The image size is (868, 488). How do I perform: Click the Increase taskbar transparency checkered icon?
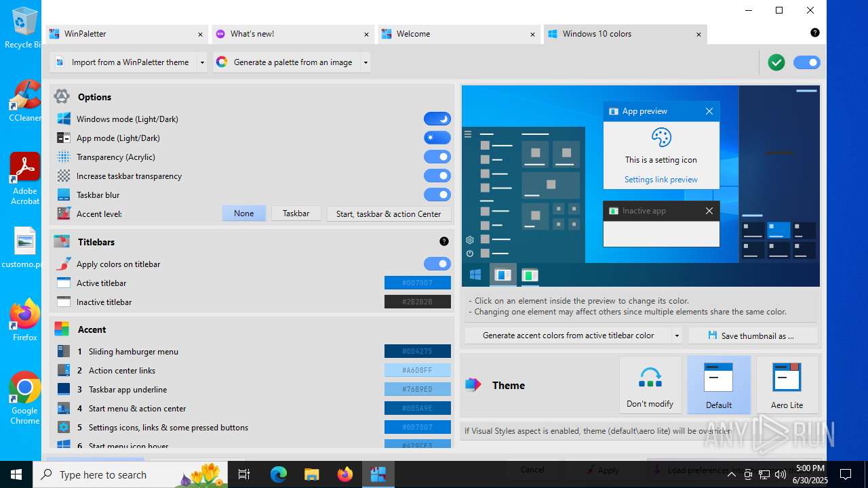(64, 176)
